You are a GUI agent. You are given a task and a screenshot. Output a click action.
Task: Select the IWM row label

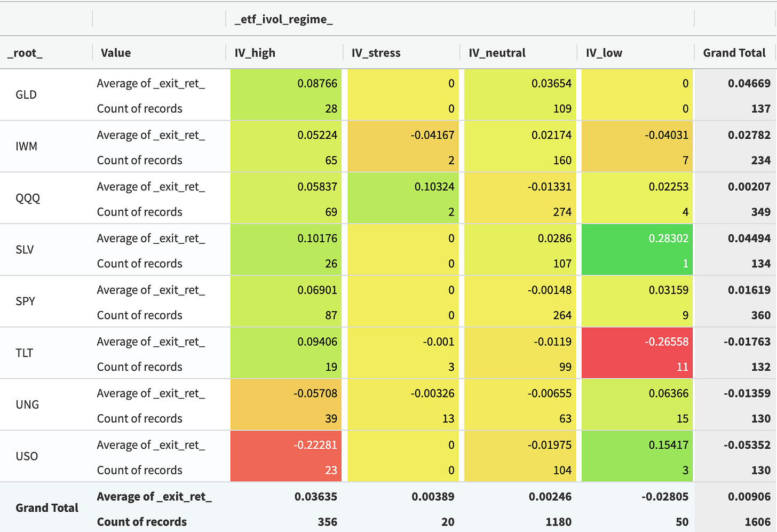pyautogui.click(x=27, y=146)
